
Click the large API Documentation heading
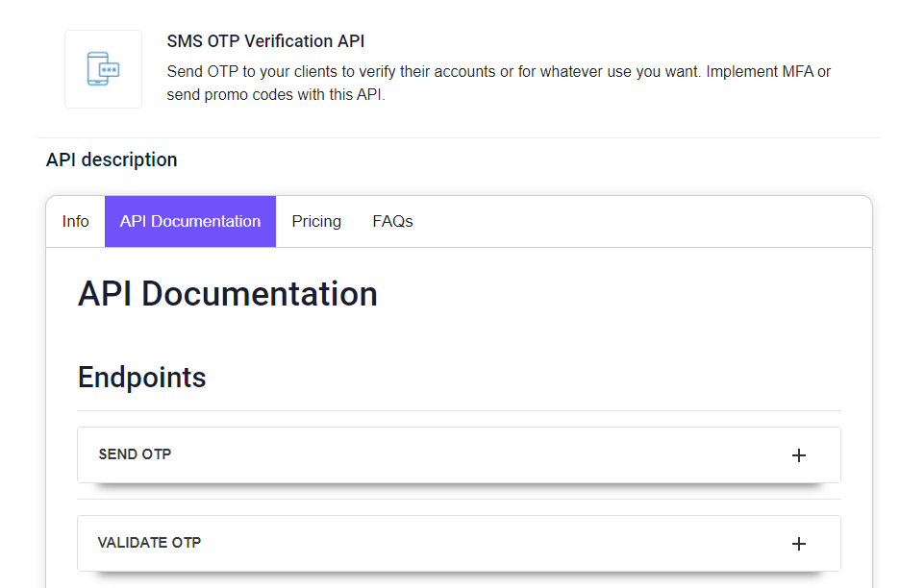[227, 294]
